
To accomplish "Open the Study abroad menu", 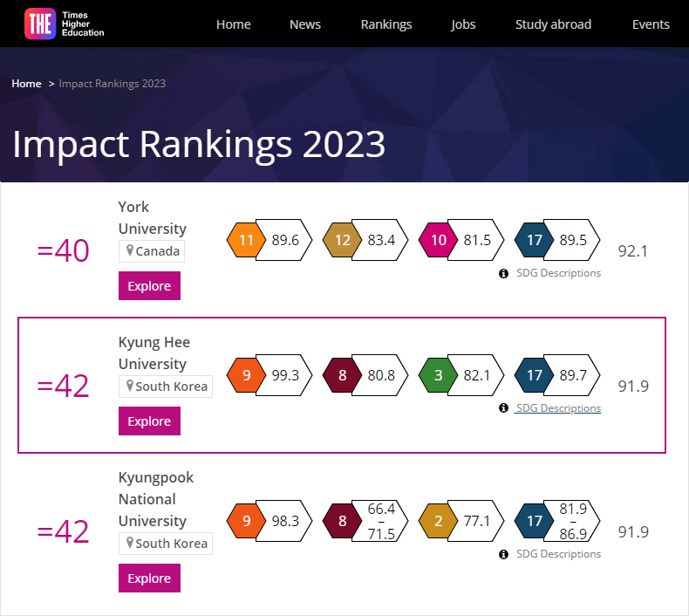I will click(553, 24).
